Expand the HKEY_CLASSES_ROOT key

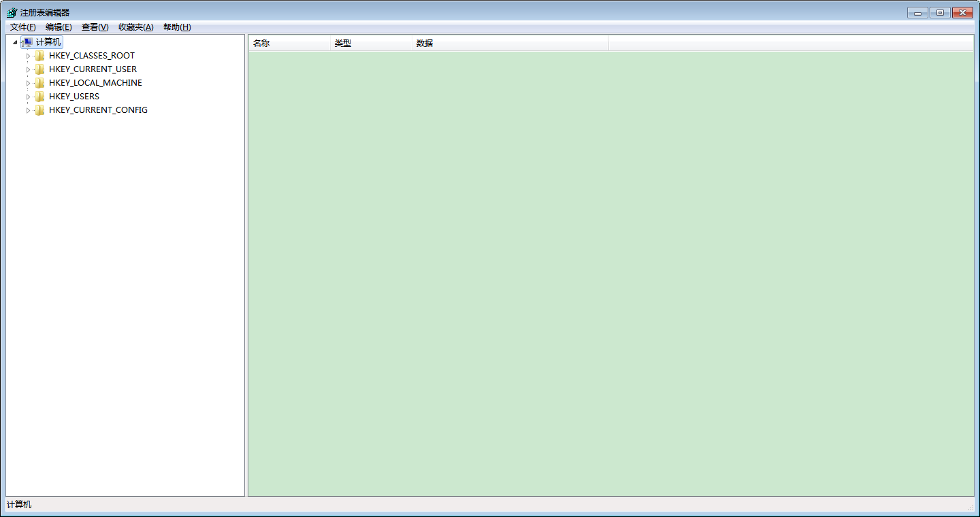pos(28,56)
